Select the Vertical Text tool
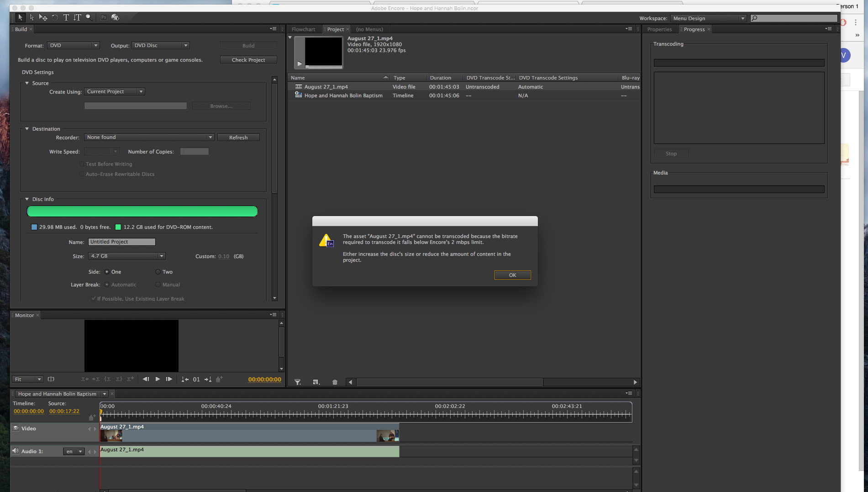The height and width of the screenshot is (492, 868). tap(77, 17)
